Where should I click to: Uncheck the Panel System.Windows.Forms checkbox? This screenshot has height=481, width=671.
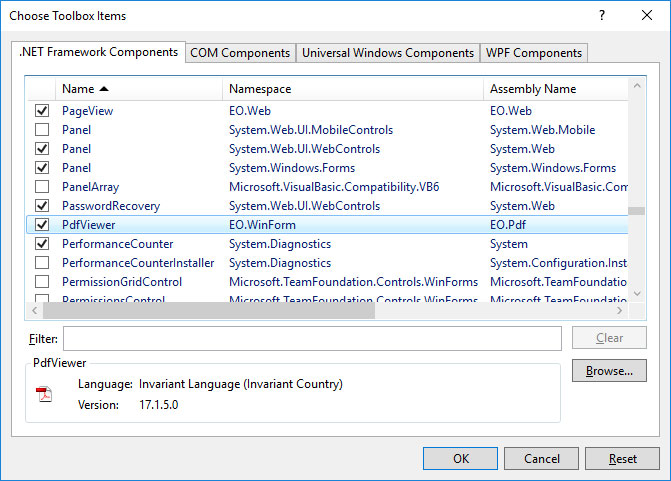coord(42,168)
